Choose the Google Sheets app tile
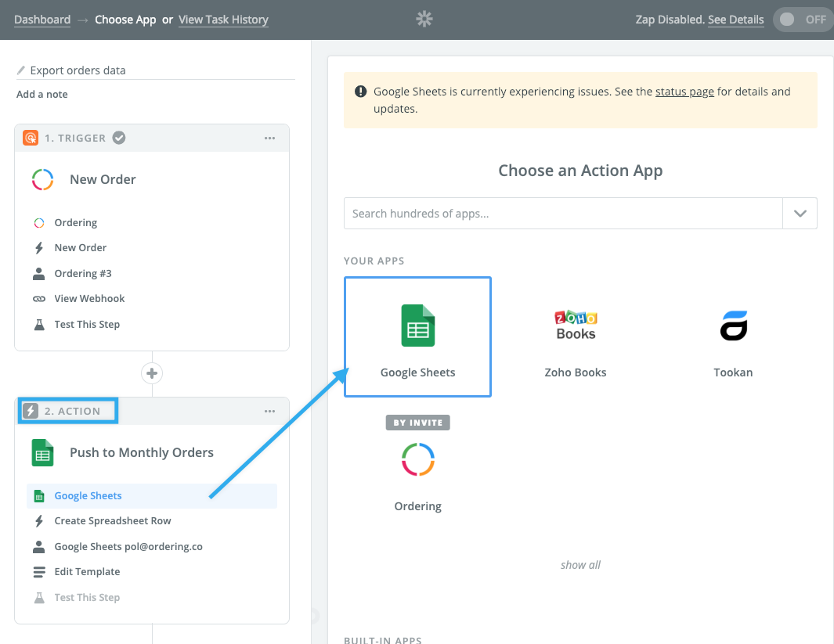The width and height of the screenshot is (834, 644). [417, 337]
